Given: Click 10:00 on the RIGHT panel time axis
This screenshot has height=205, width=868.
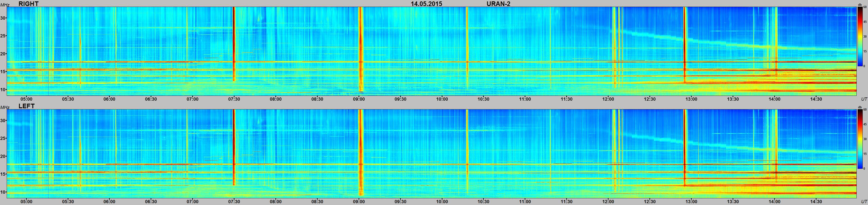Looking at the screenshot, I should click(442, 99).
